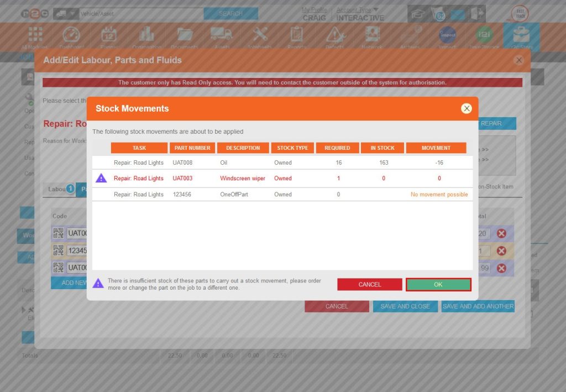Open the Planner calendar icon
The width and height of the screenshot is (566, 392).
pyautogui.click(x=108, y=35)
